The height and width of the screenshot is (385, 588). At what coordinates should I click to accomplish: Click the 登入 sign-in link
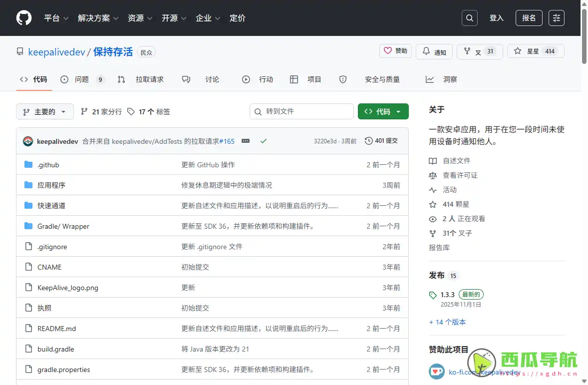[497, 18]
